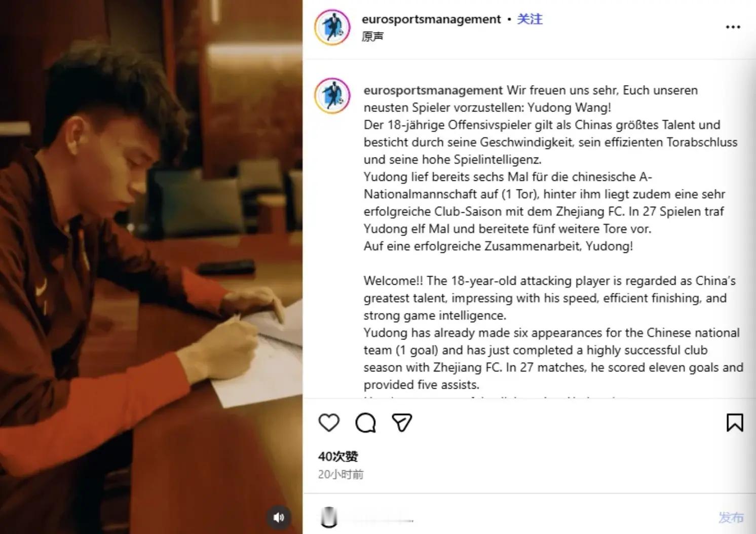Open eurosportsmanagement avatar in header
The width and height of the screenshot is (756, 534).
[x=332, y=27]
